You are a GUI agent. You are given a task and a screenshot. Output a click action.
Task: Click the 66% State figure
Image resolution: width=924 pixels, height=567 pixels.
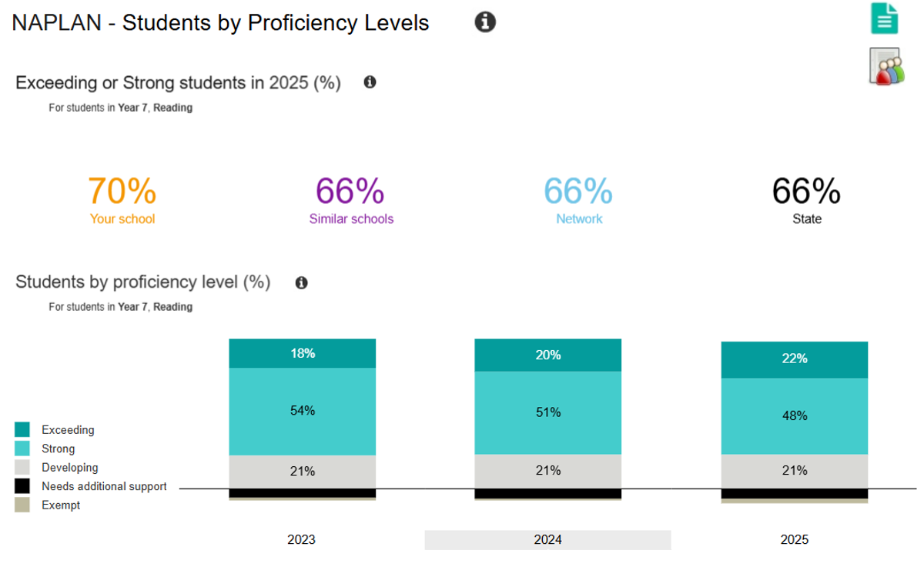tap(806, 191)
